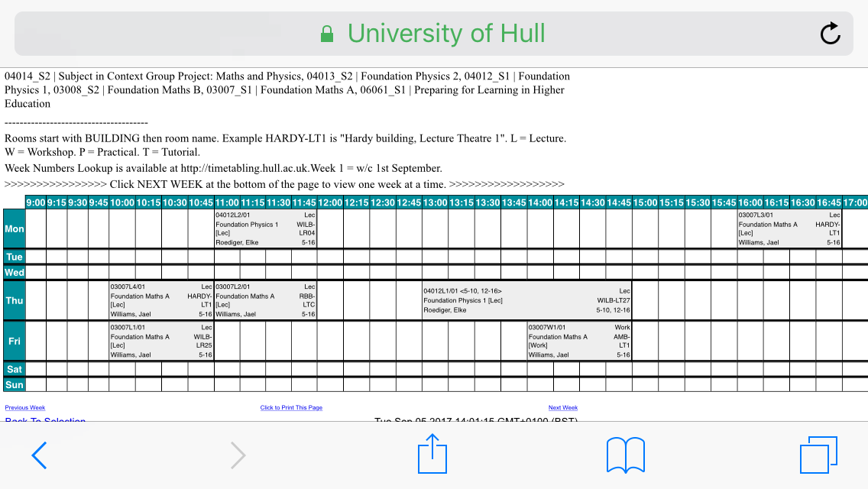Viewport: 868px width, 489px height.
Task: Select Thursday Foundation Physics 1 lecture in WILB-LT27
Action: click(x=527, y=300)
